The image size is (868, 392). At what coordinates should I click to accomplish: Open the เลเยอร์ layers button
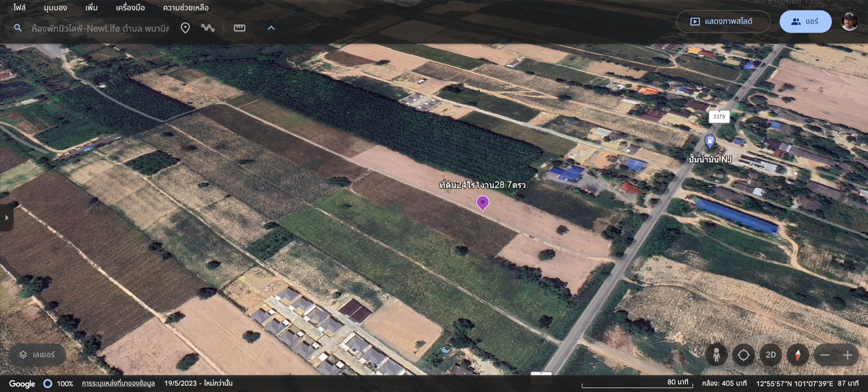38,355
